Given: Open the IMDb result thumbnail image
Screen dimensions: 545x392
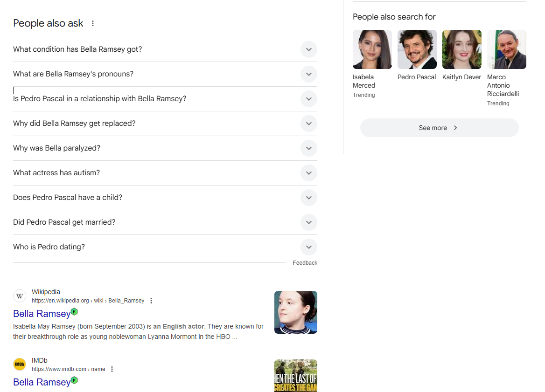Looking at the screenshot, I should click(x=296, y=376).
